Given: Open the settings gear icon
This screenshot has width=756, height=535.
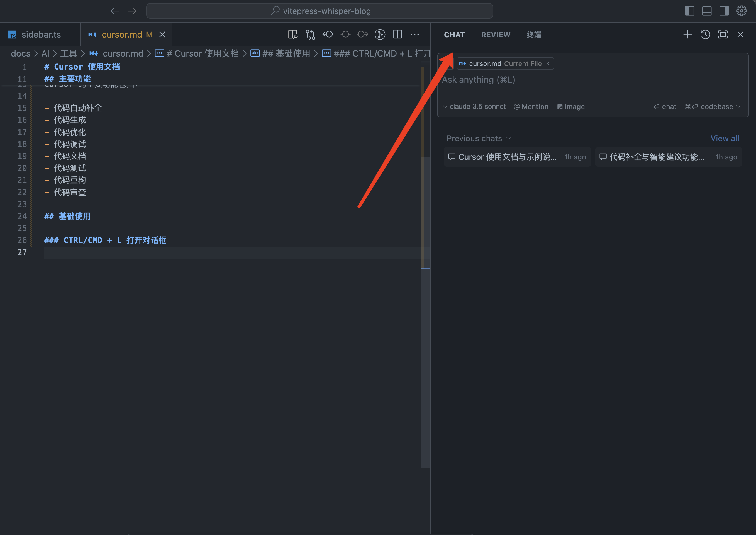Looking at the screenshot, I should pos(742,11).
